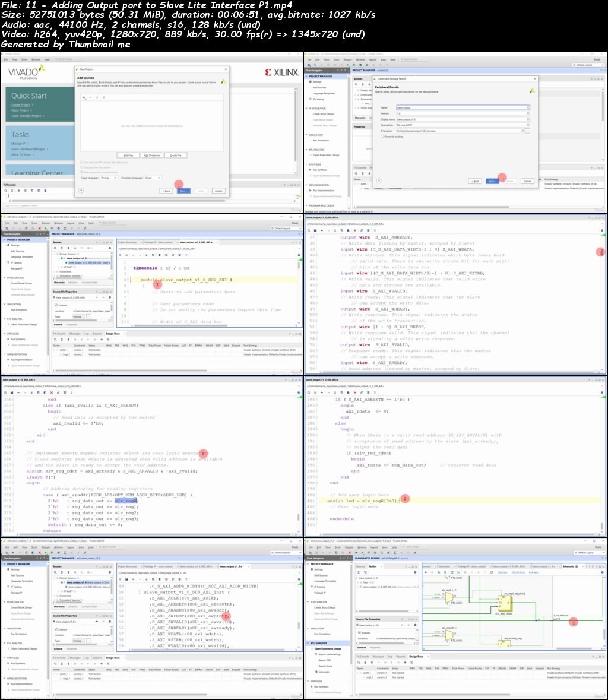Viewport: 608px width, 700px height.
Task: Open the Open Hardware Manager link under Tasks
Action: click(28, 149)
